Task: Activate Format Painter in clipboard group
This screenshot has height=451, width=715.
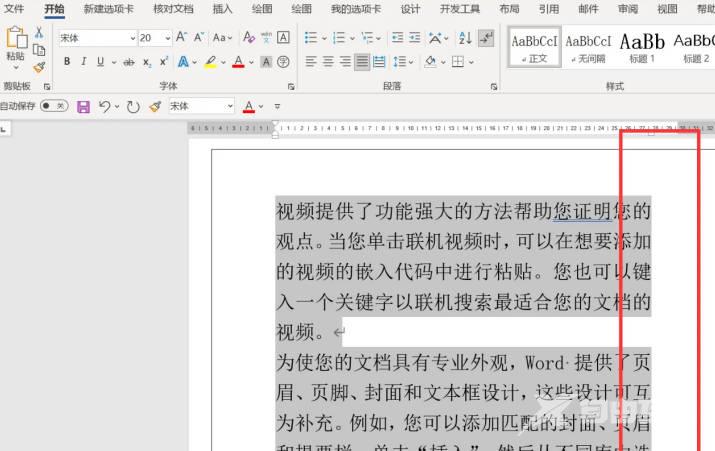Action: coord(39,67)
